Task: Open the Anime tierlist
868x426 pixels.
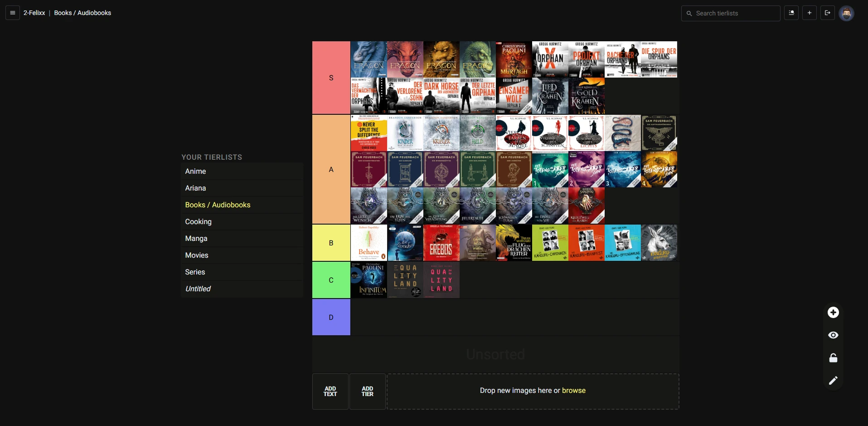Action: pyautogui.click(x=242, y=171)
